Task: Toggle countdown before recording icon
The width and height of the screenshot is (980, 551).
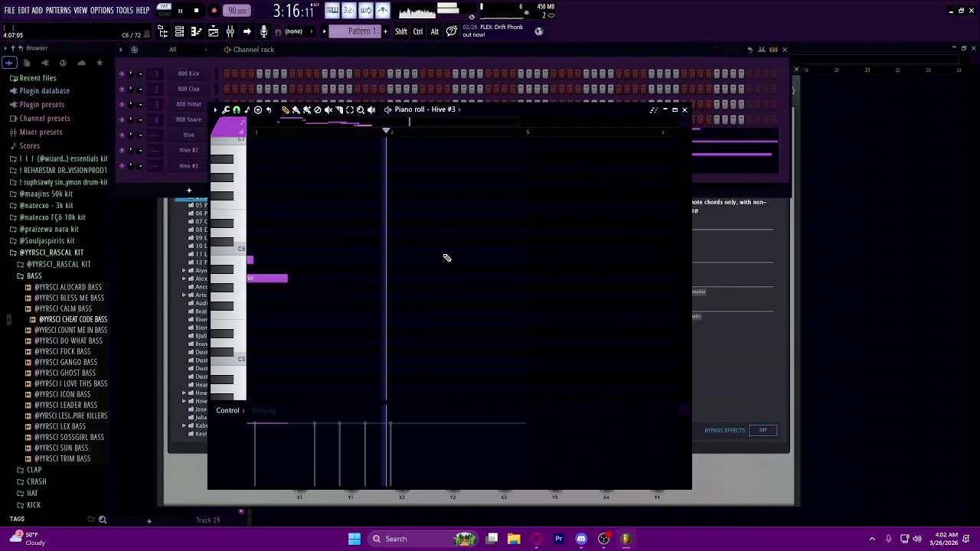Action: 349,10
